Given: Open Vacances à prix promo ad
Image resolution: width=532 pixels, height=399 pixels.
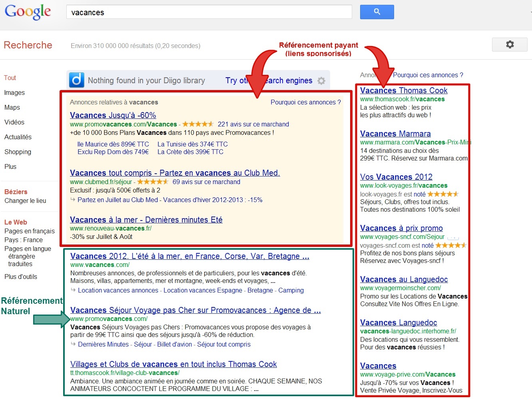Looking at the screenshot, I should coord(401,228).
